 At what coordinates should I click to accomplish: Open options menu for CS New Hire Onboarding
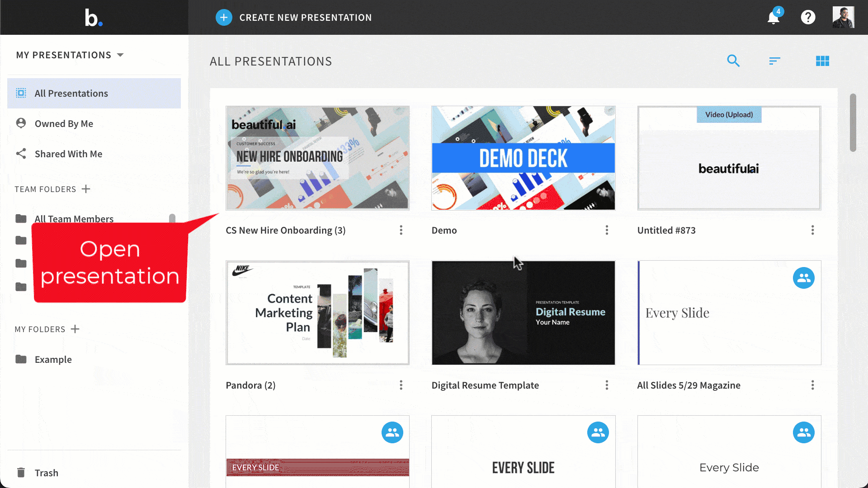click(401, 230)
